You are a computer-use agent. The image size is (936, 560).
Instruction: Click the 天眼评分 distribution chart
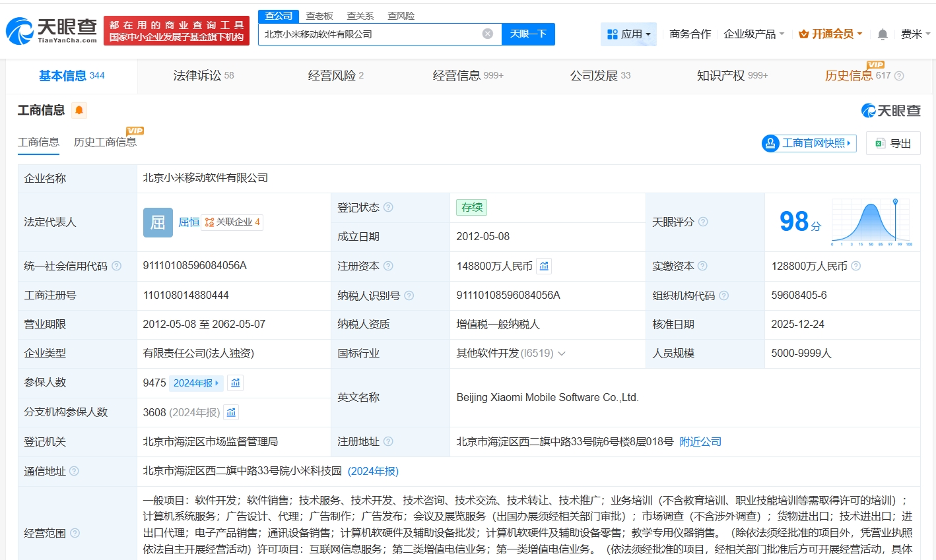coord(871,222)
